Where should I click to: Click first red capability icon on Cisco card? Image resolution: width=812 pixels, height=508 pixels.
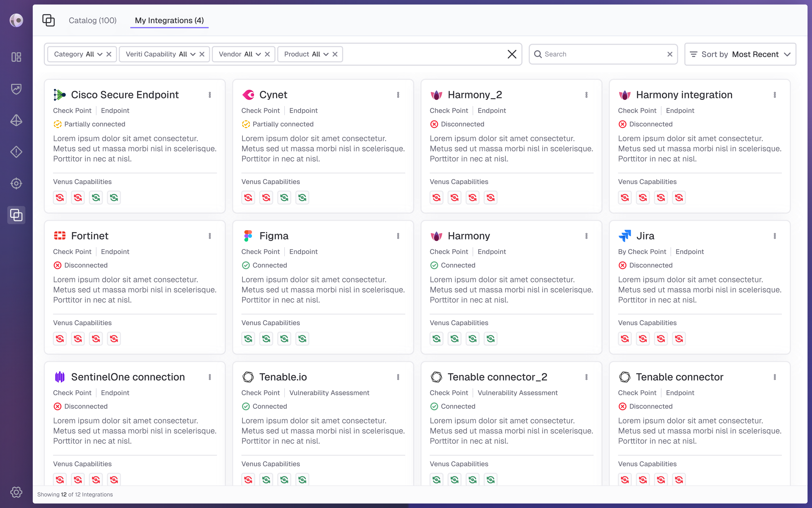point(60,198)
